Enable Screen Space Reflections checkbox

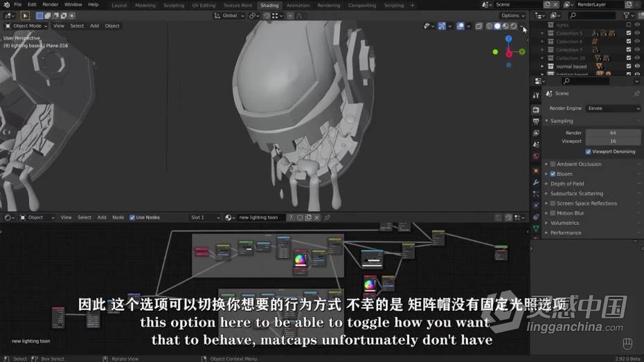click(x=553, y=203)
